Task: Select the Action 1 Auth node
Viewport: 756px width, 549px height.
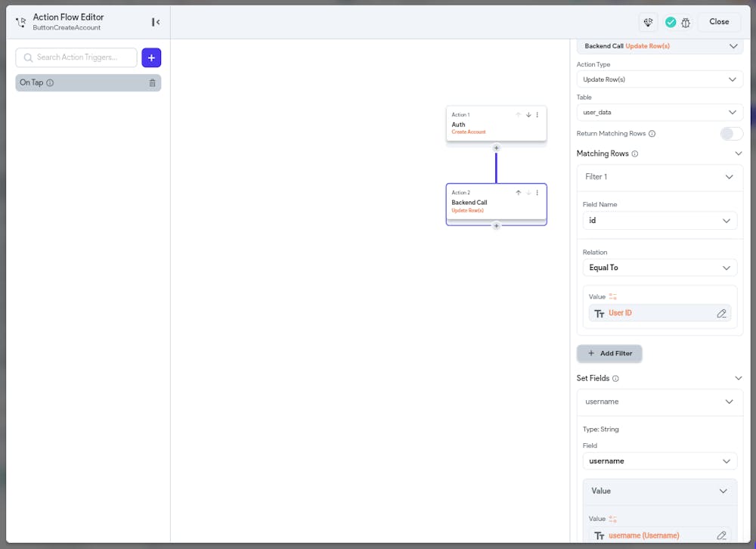Action: click(496, 123)
